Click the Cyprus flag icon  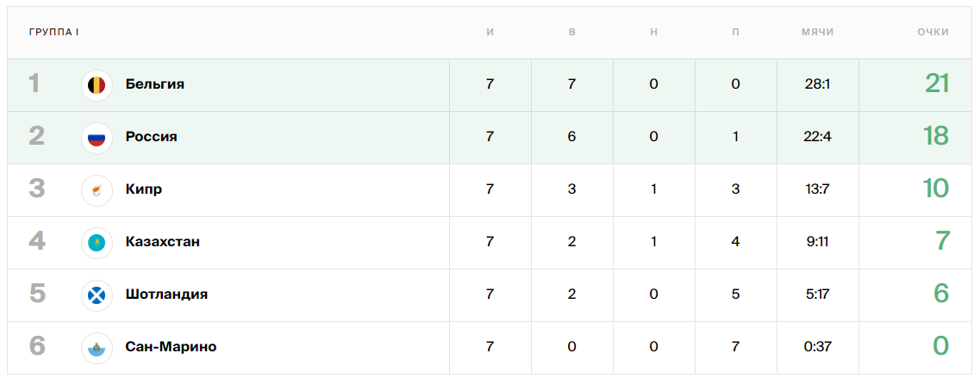point(97,190)
